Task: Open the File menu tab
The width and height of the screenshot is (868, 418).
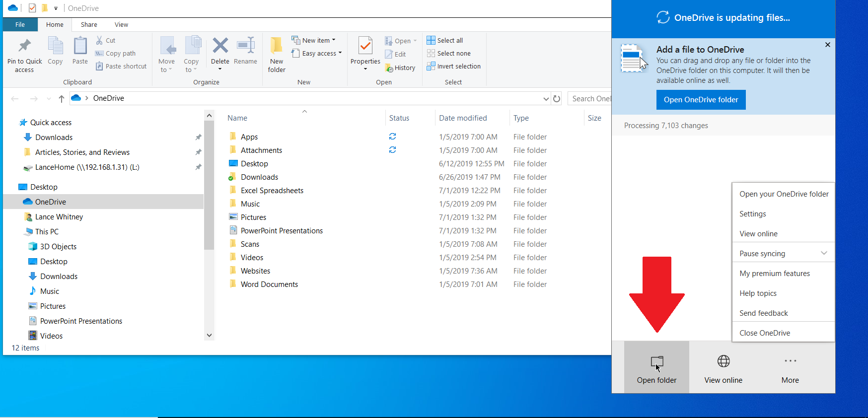Action: click(20, 24)
